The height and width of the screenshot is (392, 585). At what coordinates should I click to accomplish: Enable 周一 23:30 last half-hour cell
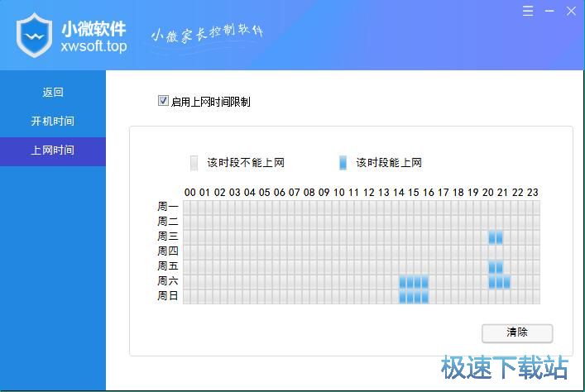536,208
